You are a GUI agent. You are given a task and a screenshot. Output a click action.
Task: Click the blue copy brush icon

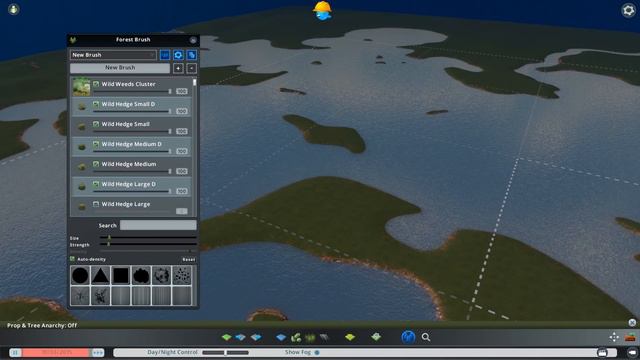(x=191, y=55)
